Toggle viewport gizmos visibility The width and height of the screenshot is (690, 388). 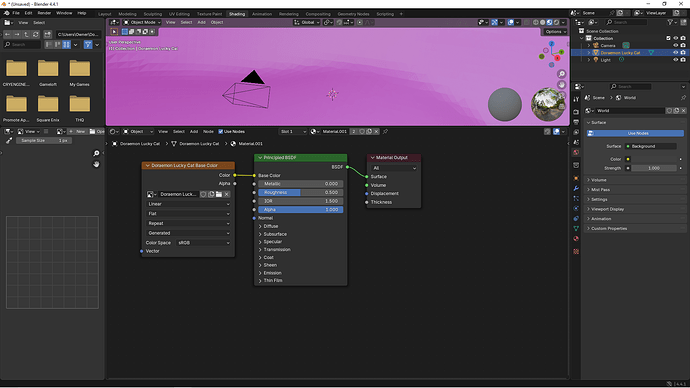pyautogui.click(x=494, y=22)
